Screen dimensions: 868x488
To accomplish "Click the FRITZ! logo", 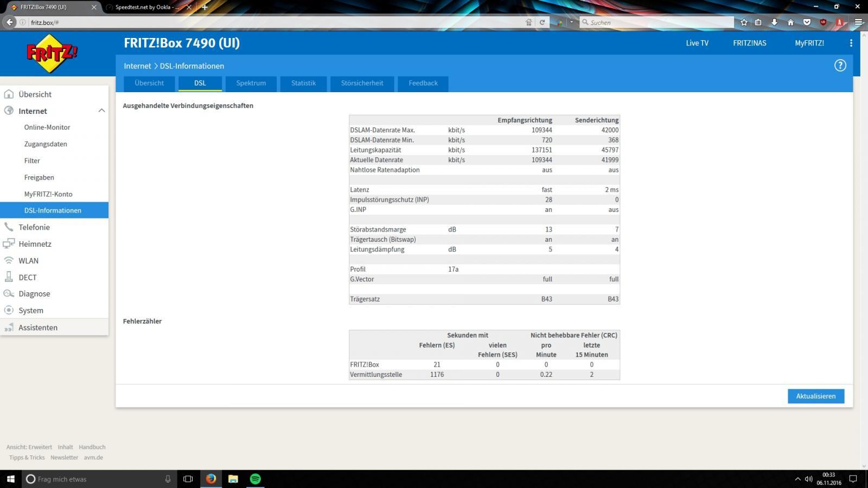I will (52, 53).
